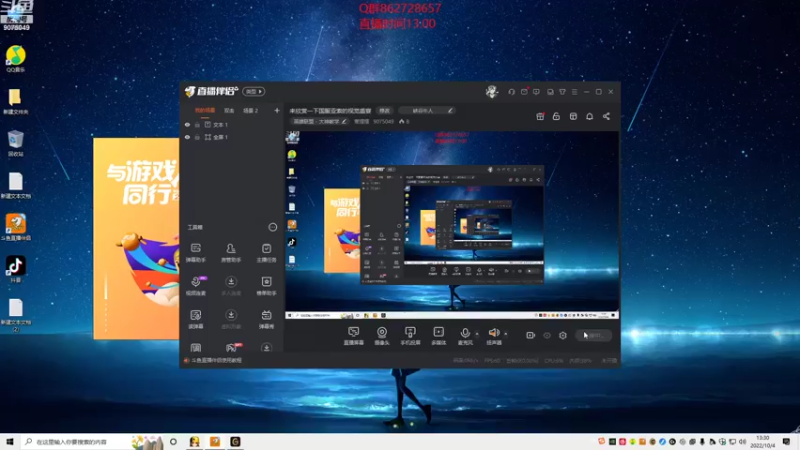800x450 pixels.
Task: Toggle the lock on 文本 1 source
Action: (x=197, y=124)
